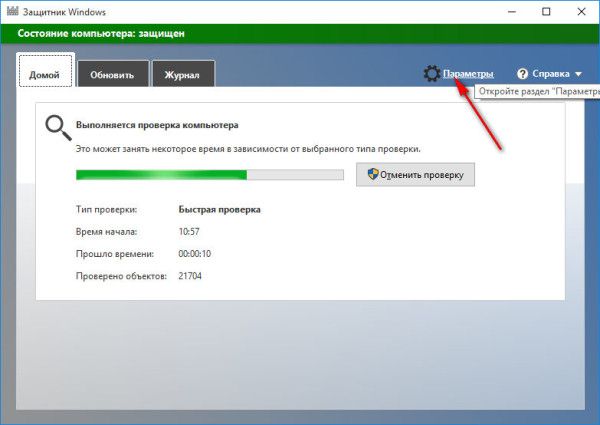Click elapsed time value 00:00:10
600x425 pixels.
click(x=194, y=254)
